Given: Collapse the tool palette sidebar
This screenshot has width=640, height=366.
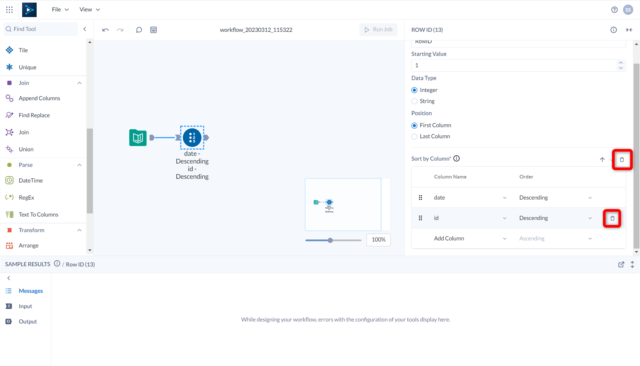Looking at the screenshot, I should (x=85, y=29).
